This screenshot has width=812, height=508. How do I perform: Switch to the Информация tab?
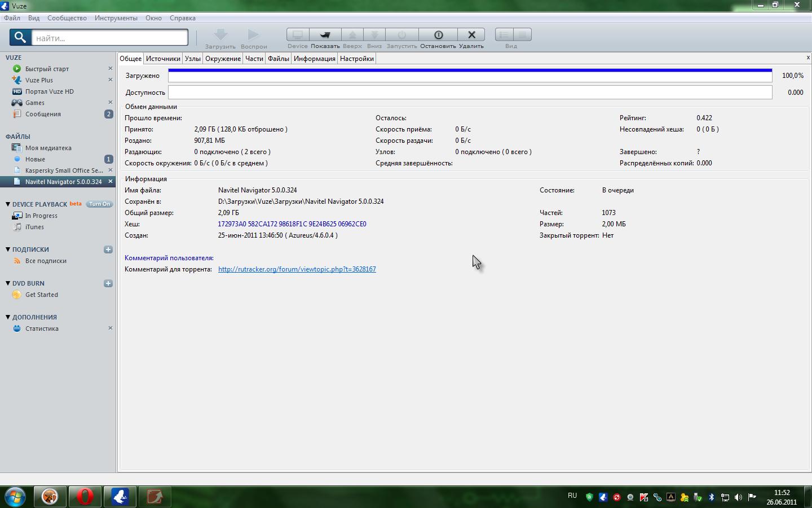click(315, 59)
